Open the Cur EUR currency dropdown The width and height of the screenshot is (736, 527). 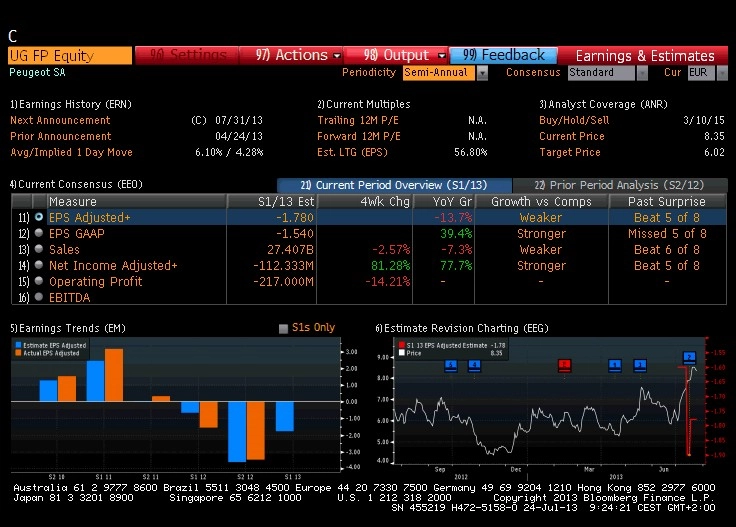[722, 73]
